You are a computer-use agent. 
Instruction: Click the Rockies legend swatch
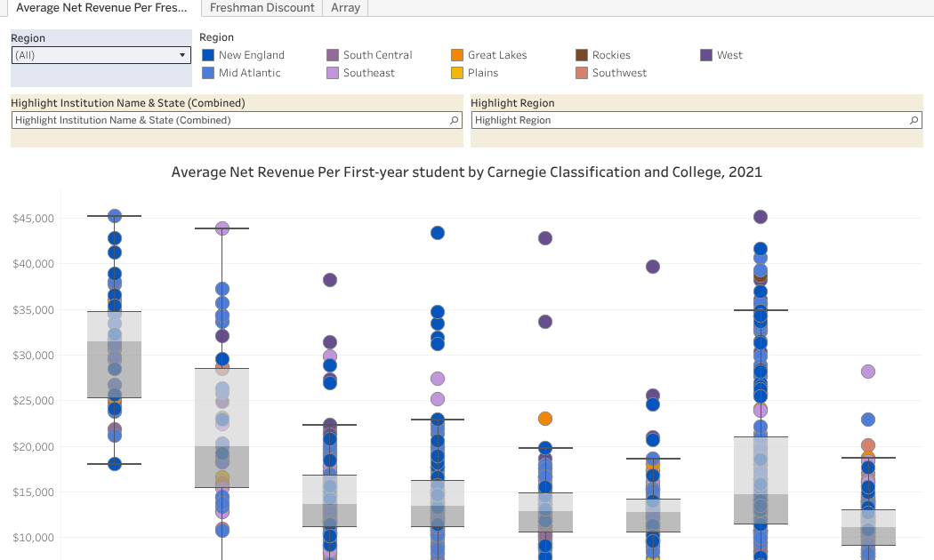581,55
